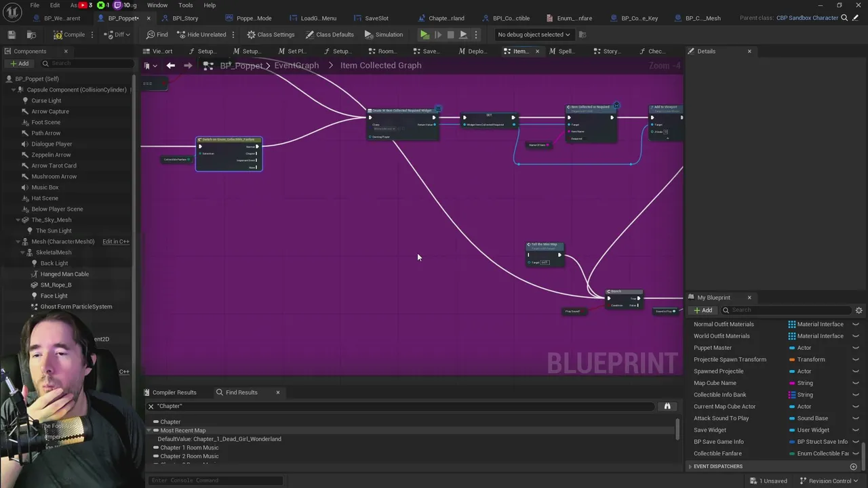Viewport: 868px width, 488px height.
Task: Toggle visibility of Puppet Master variable
Action: pos(856,348)
